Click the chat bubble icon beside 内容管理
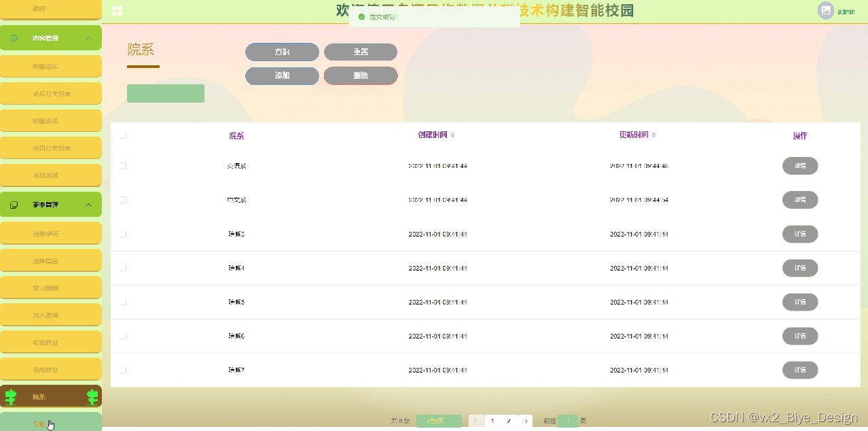Image resolution: width=868 pixels, height=431 pixels. [x=14, y=38]
